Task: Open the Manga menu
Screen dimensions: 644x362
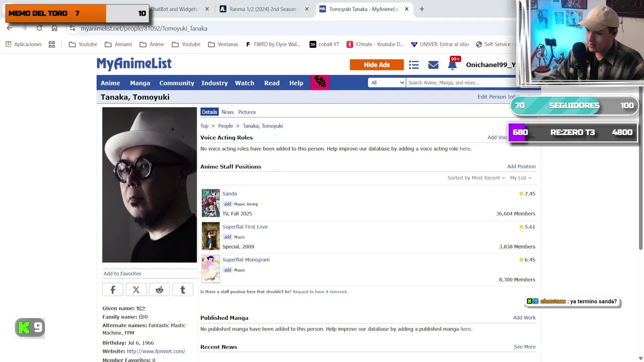Action: click(x=140, y=83)
